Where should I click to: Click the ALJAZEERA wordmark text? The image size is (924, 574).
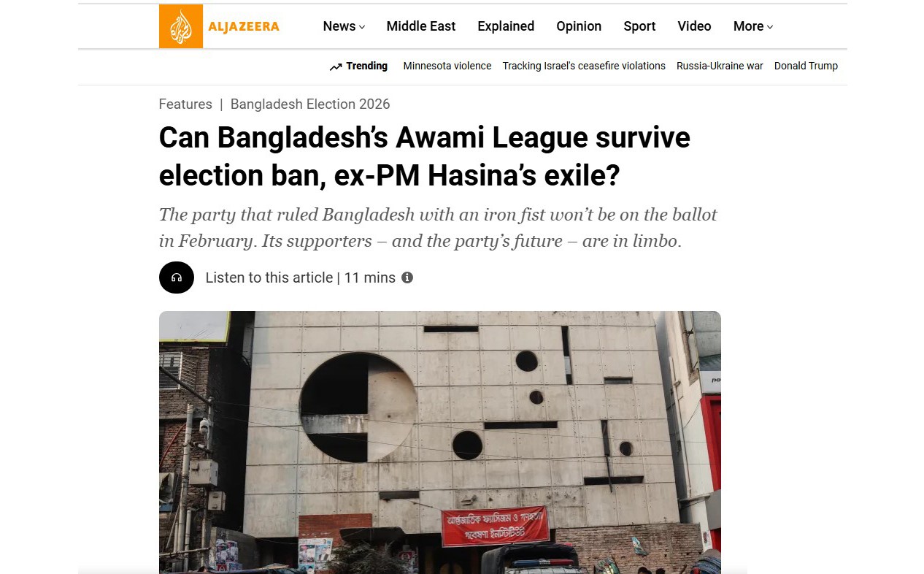(244, 27)
